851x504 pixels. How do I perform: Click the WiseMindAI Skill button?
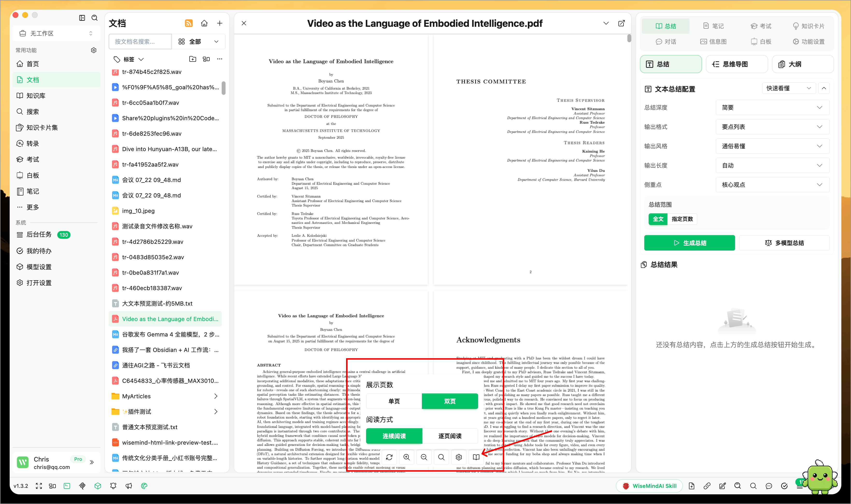[649, 486]
